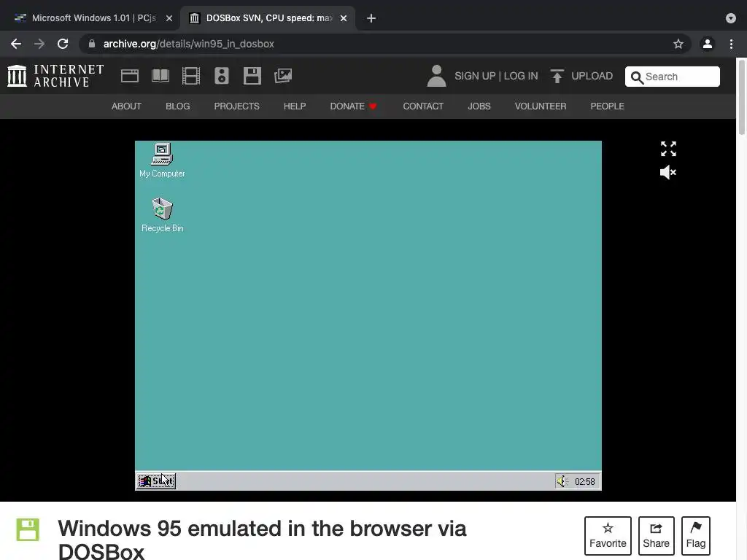Viewport: 747px width, 560px height.
Task: Open the tab search dropdown arrow
Action: [731, 18]
